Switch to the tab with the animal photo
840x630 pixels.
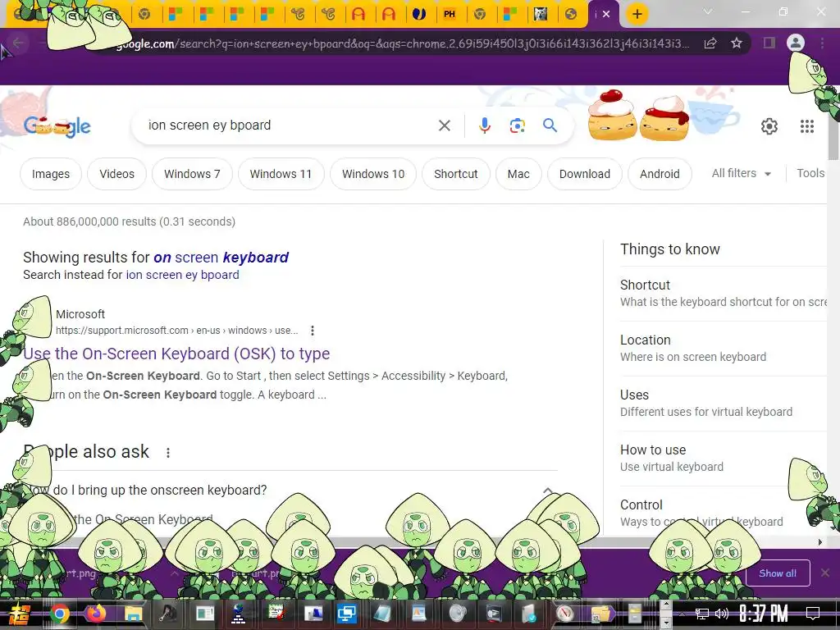coord(541,14)
